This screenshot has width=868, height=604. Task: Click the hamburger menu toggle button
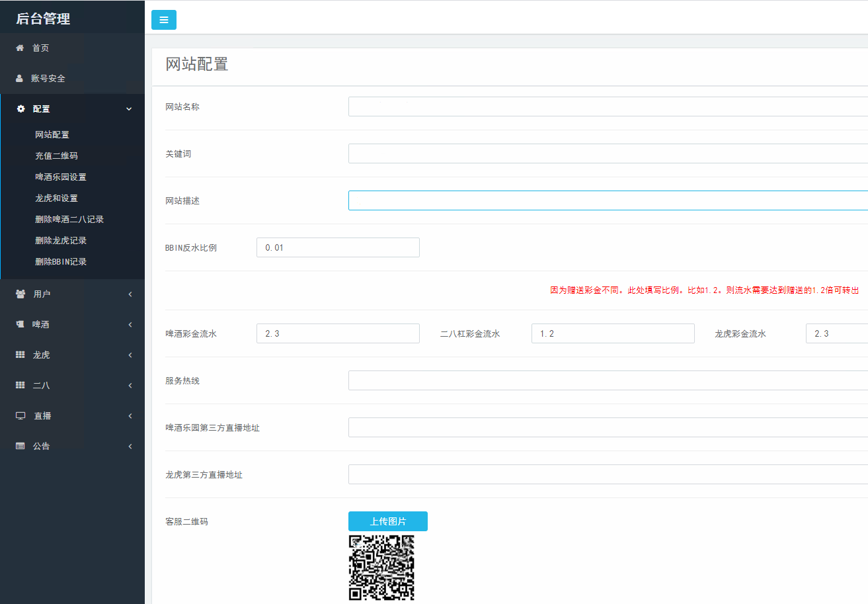pyautogui.click(x=164, y=20)
